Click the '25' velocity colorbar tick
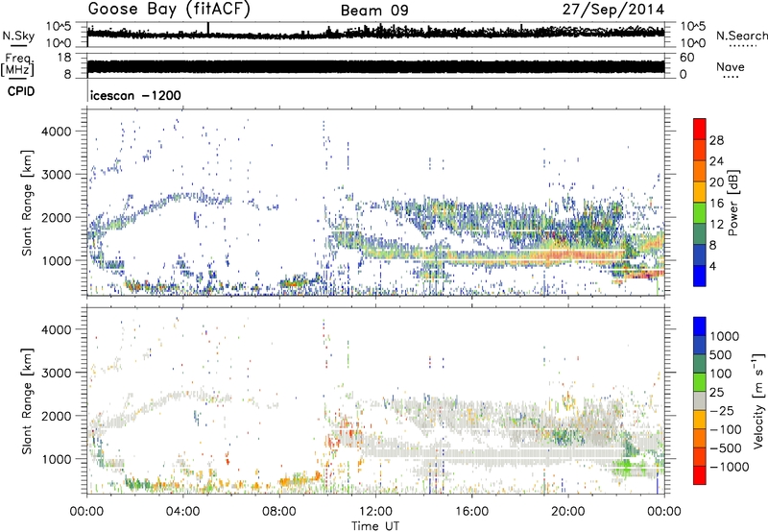 pyautogui.click(x=716, y=393)
